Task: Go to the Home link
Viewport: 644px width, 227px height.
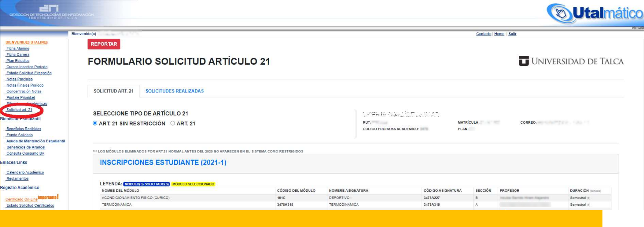Action: (x=499, y=34)
